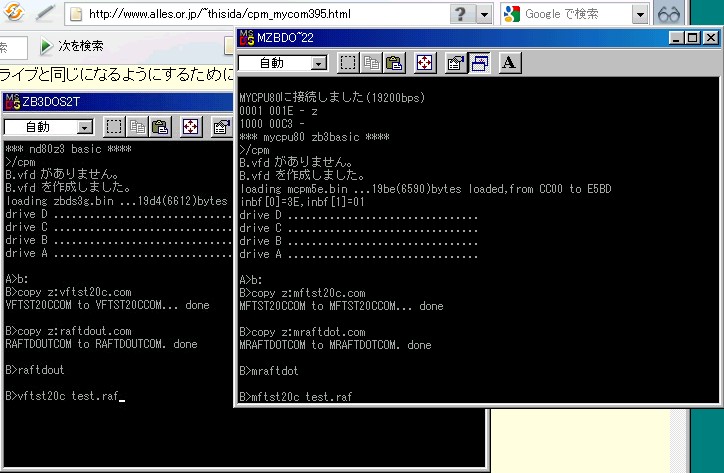Click 'MYCPU80に接続しました(19200bps)' line
The height and width of the screenshot is (473, 724).
pos(332,97)
